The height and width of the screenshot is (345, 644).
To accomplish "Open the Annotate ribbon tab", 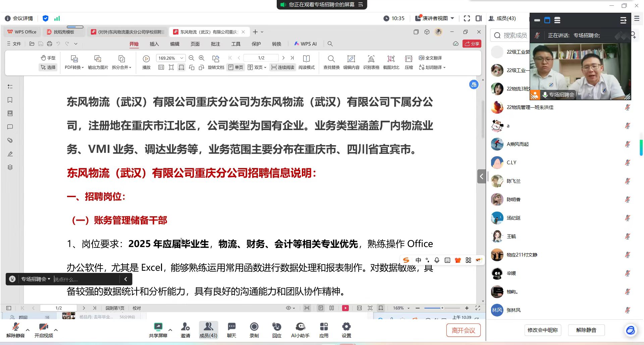I will tap(215, 44).
